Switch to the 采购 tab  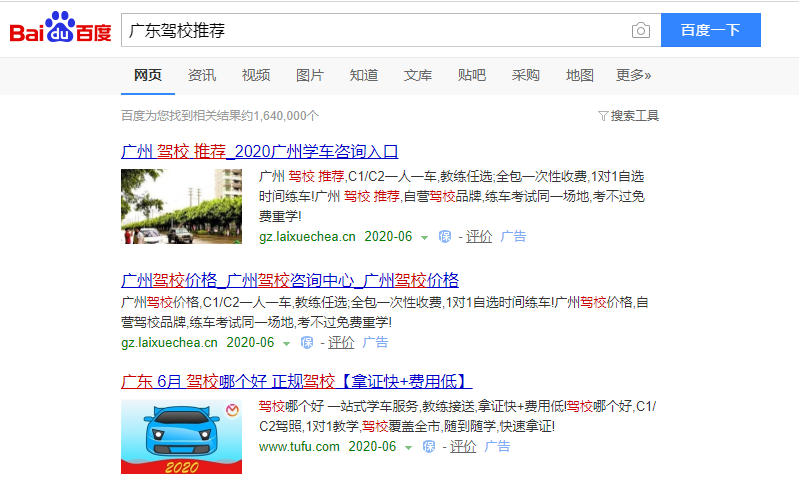pos(525,75)
